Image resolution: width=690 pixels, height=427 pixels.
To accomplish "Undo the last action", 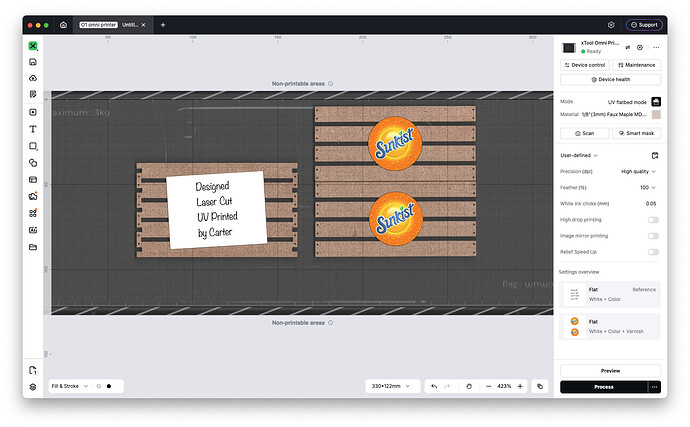I will [x=434, y=386].
